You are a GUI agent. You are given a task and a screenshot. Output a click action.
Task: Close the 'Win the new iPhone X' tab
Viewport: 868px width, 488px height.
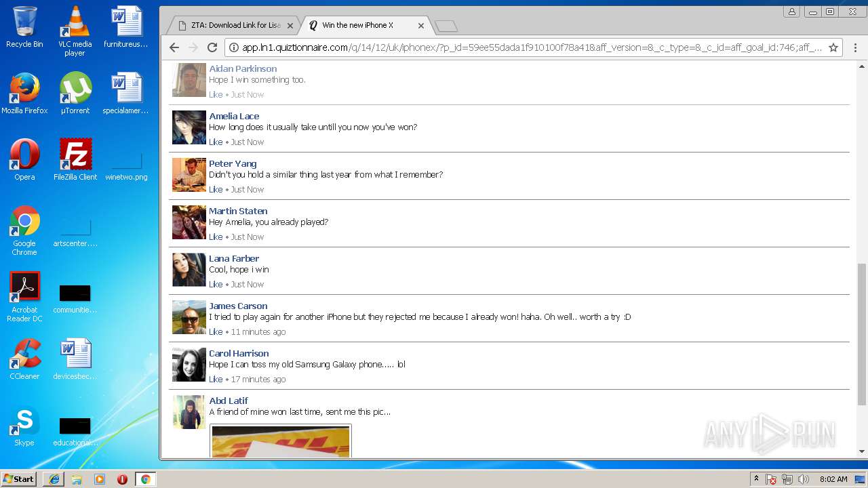pyautogui.click(x=421, y=26)
